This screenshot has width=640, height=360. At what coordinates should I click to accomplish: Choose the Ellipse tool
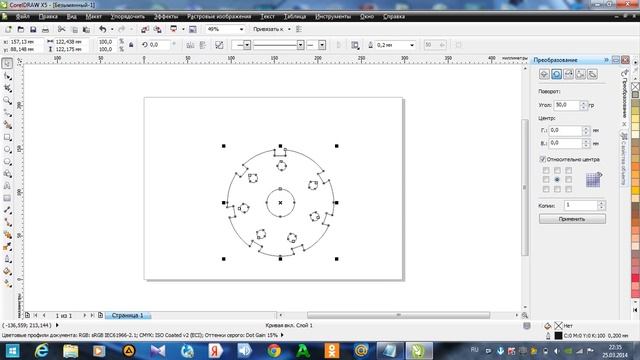point(7,149)
